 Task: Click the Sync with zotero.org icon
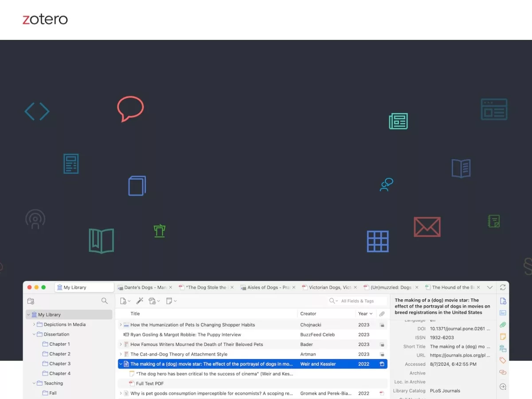coord(503,287)
